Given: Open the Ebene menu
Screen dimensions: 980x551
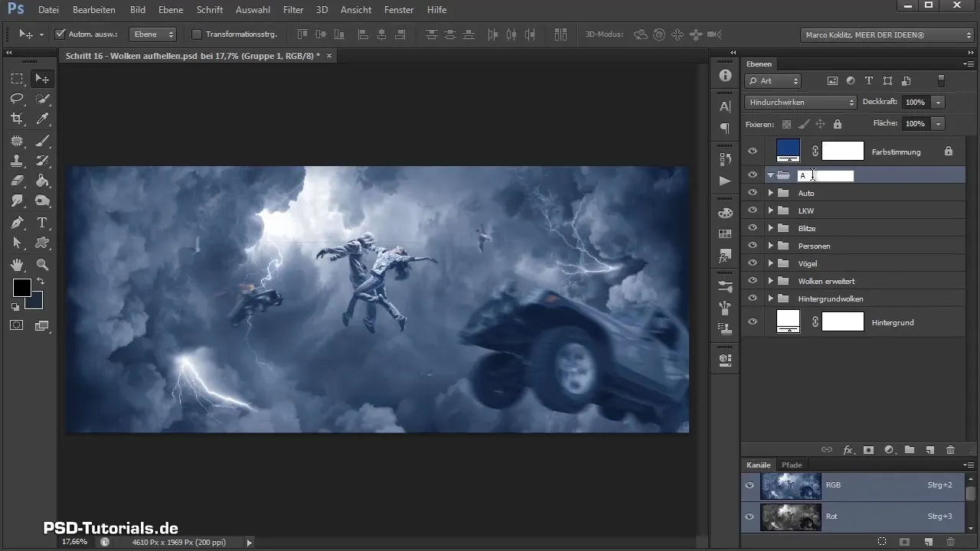Looking at the screenshot, I should pyautogui.click(x=171, y=10).
